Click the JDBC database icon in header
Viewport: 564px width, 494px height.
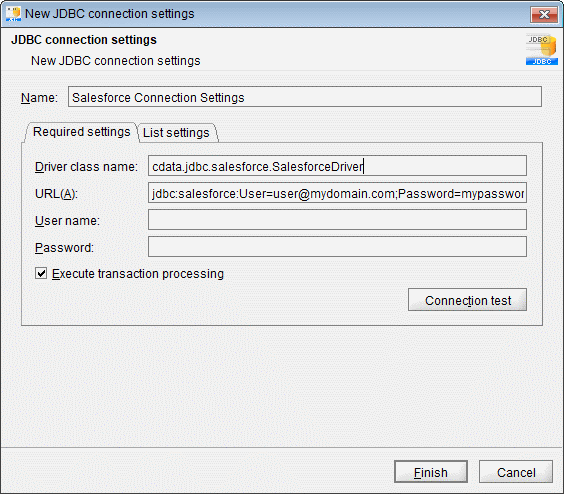(541, 49)
